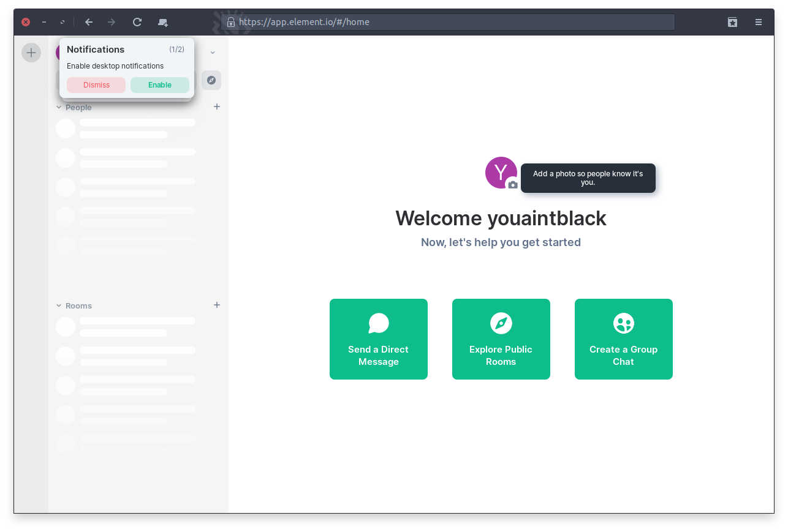Add a new chat with People plus icon

(216, 107)
